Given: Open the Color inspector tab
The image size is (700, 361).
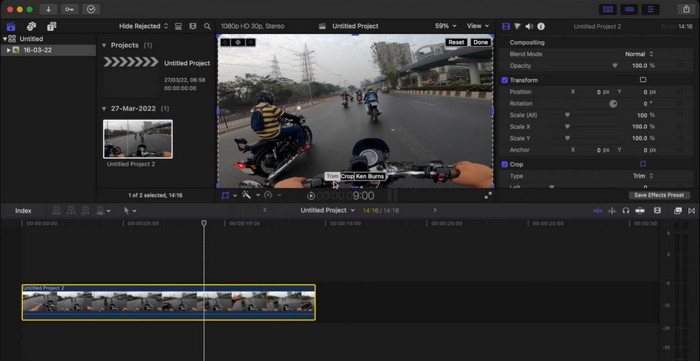Looking at the screenshot, I should coord(517,26).
